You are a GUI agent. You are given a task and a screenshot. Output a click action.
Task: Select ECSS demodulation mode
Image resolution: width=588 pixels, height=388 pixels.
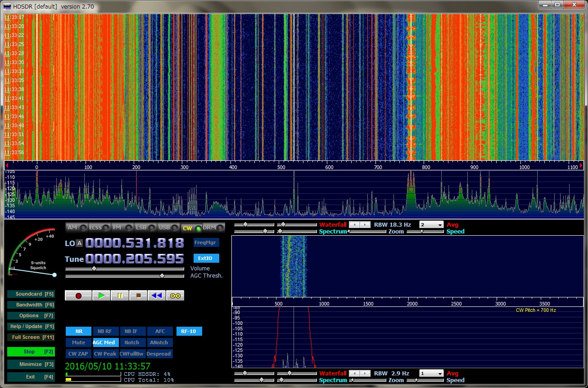click(99, 228)
